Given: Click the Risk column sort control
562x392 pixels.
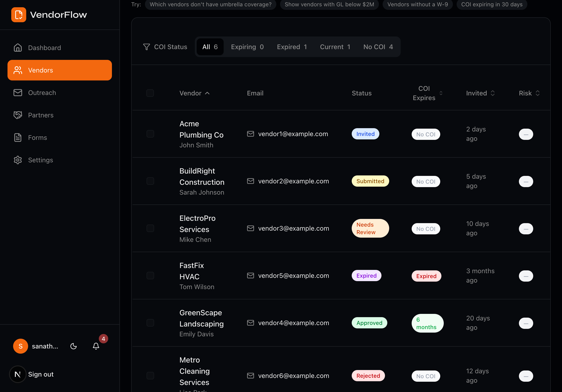Looking at the screenshot, I should [x=537, y=93].
